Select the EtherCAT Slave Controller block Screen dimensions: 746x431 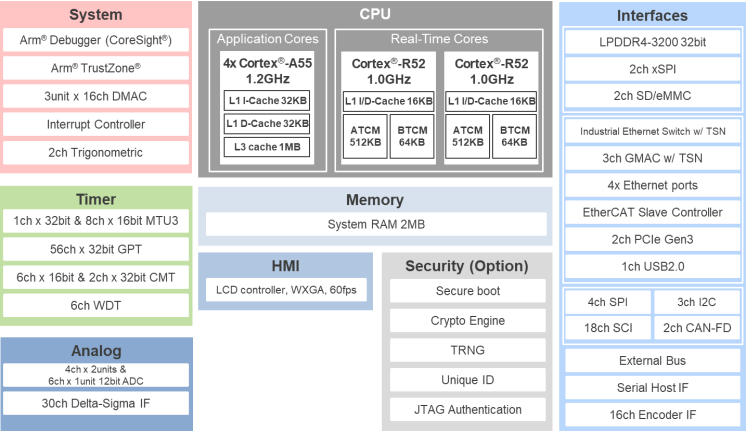(652, 212)
